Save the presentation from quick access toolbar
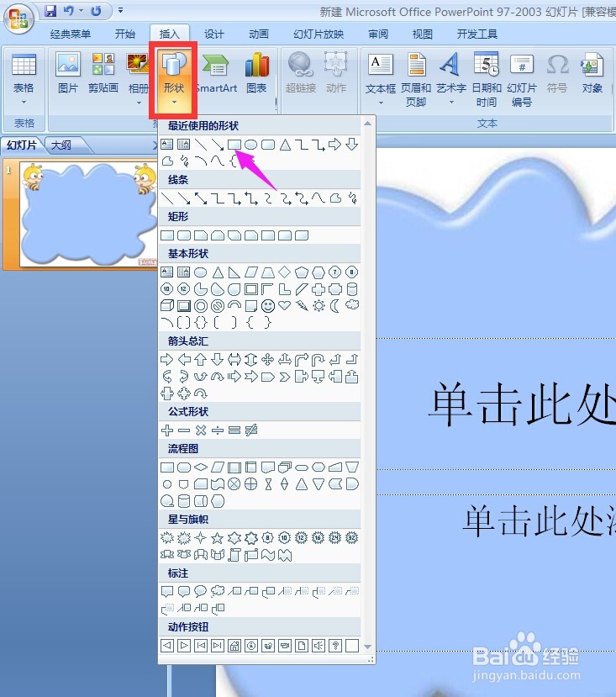 (51, 11)
